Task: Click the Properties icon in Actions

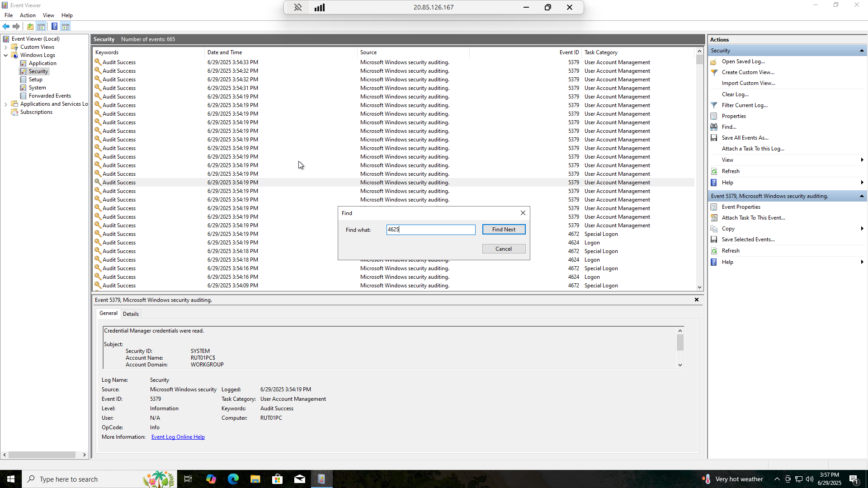Action: [714, 116]
